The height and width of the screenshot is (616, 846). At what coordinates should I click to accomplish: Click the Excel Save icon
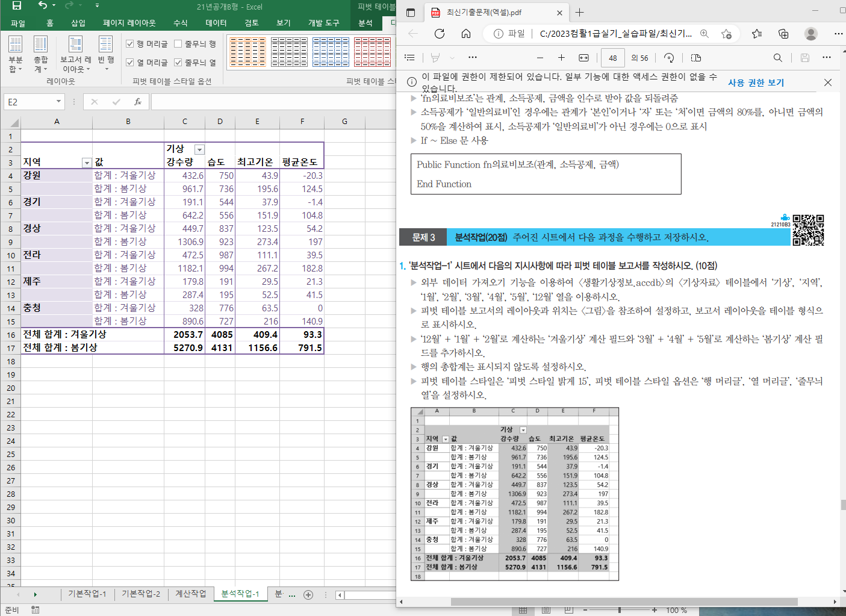click(x=17, y=6)
